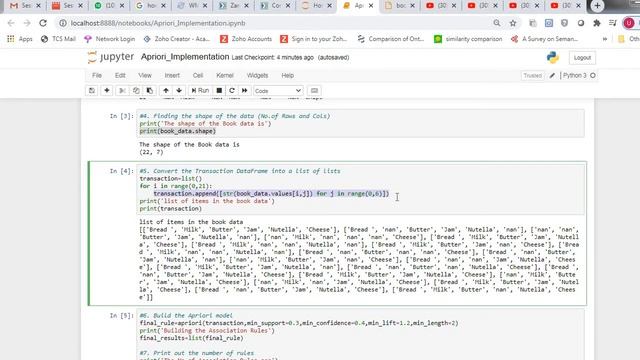
Task: Open A Survey on Seman... bookmark
Action: pyautogui.click(x=544, y=39)
